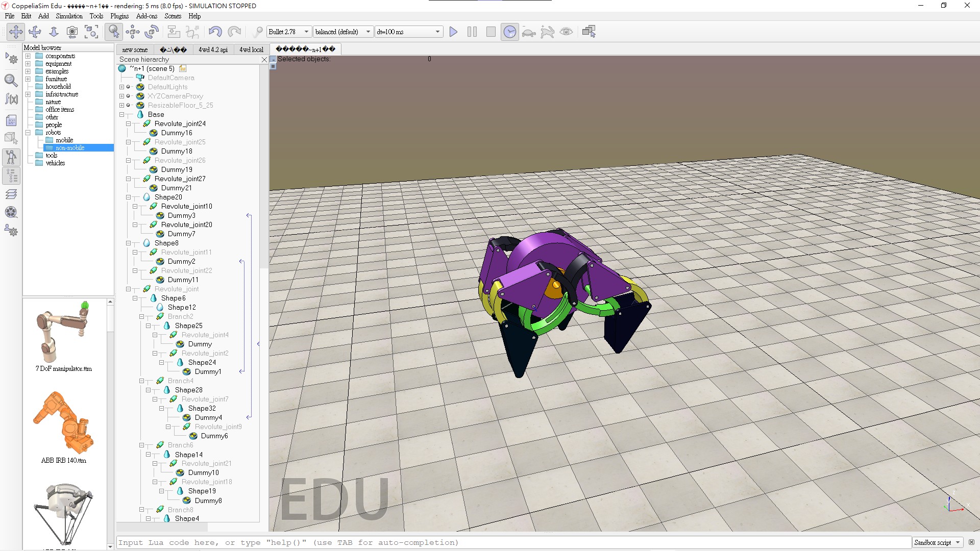Expand the equipment folder in Model browser
The height and width of the screenshot is (551, 980).
click(28, 64)
